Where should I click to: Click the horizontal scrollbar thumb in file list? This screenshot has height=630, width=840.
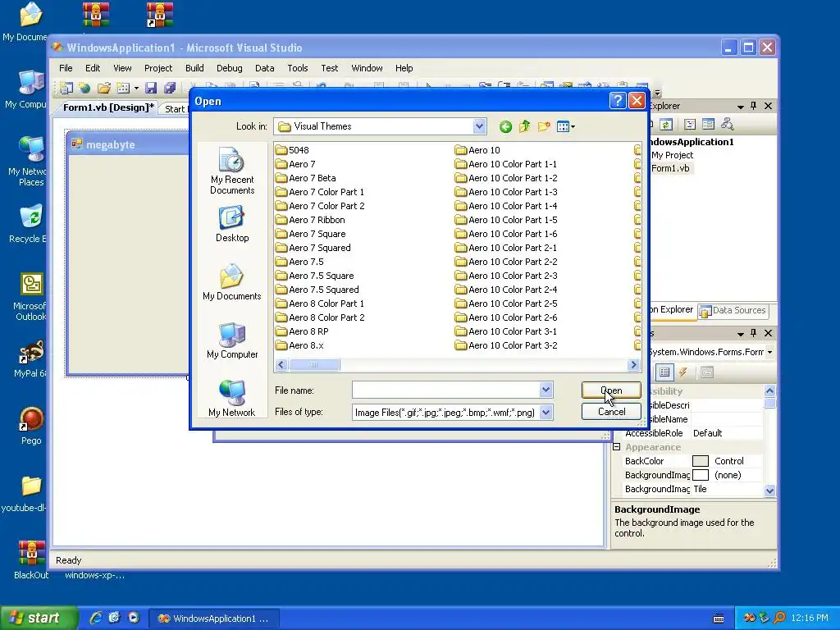click(x=314, y=365)
